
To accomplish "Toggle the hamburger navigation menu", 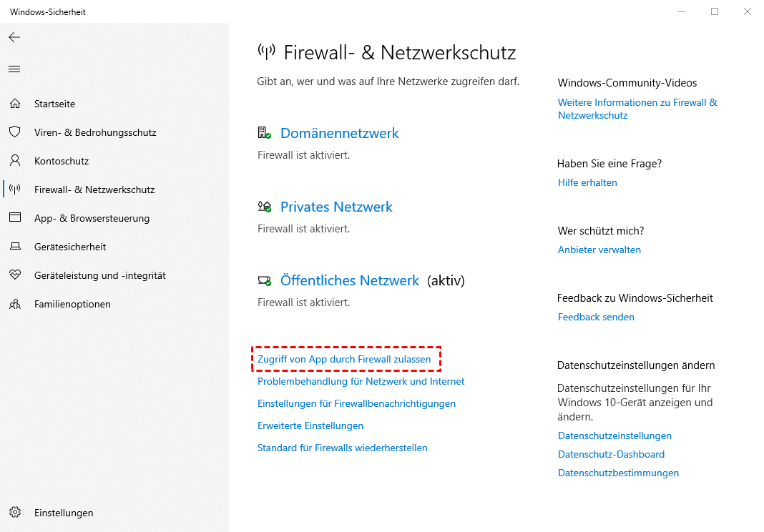I will pyautogui.click(x=14, y=69).
